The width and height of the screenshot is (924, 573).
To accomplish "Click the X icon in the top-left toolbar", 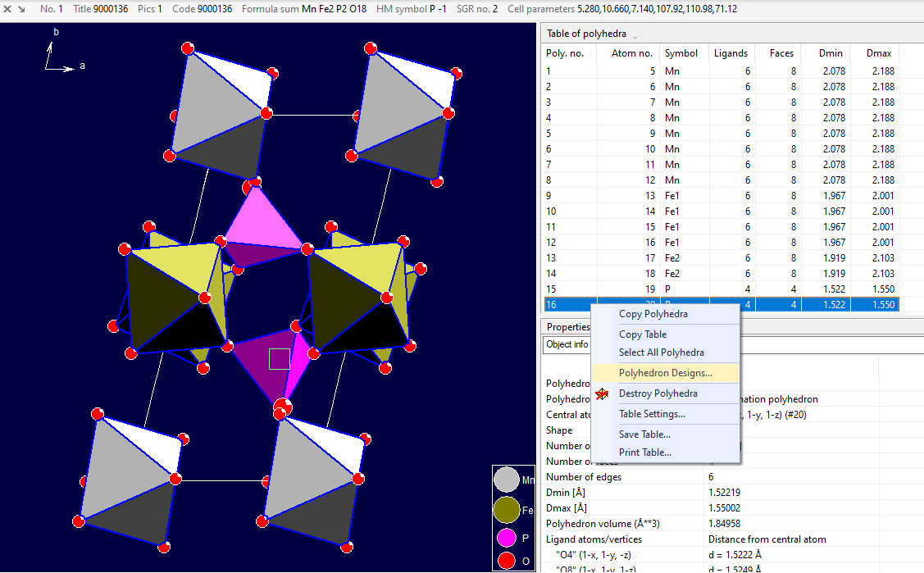I will click(7, 9).
